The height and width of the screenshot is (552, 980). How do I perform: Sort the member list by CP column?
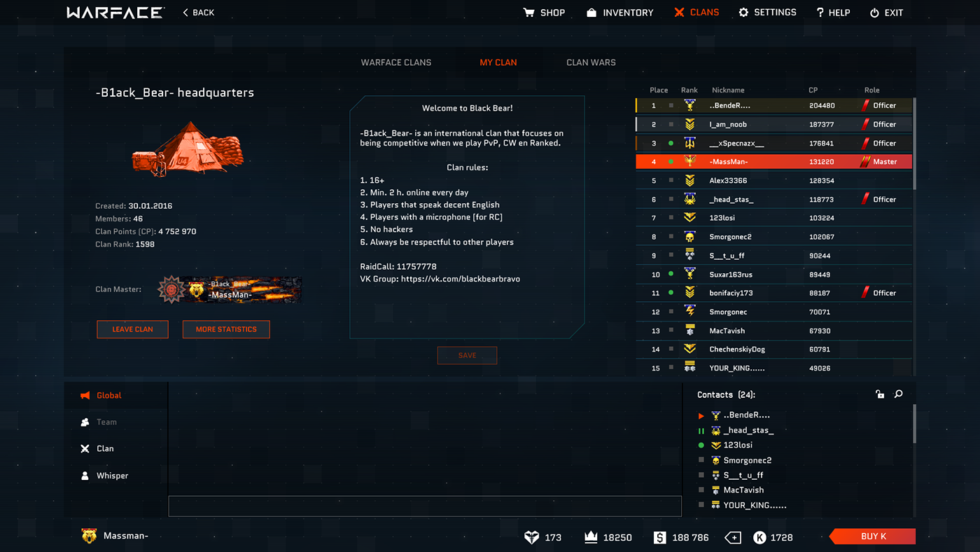[x=813, y=90]
